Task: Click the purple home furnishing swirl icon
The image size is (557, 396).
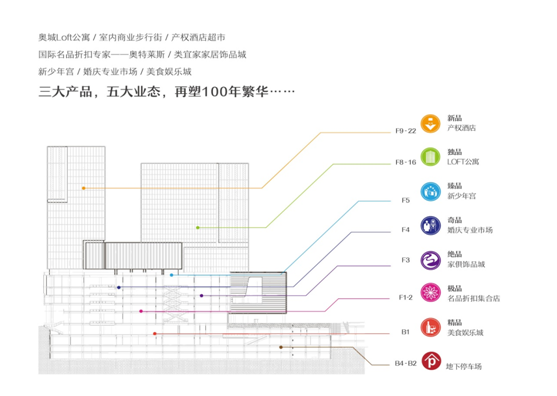Action: [x=431, y=260]
